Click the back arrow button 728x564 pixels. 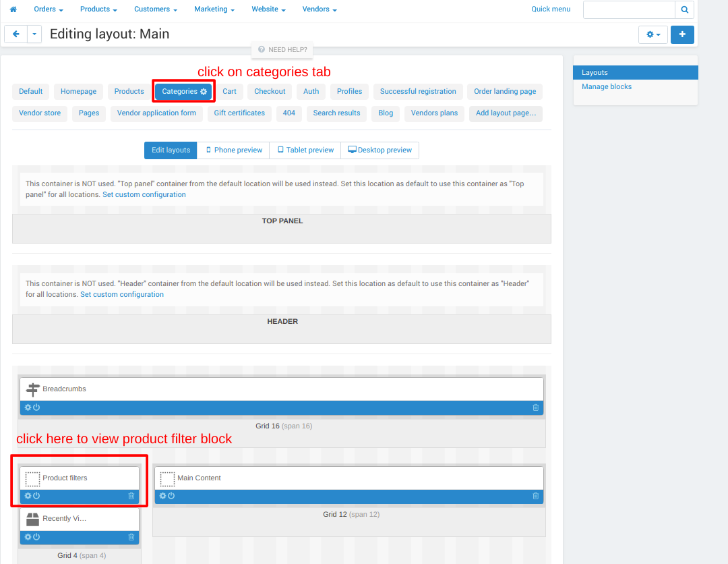(x=16, y=34)
